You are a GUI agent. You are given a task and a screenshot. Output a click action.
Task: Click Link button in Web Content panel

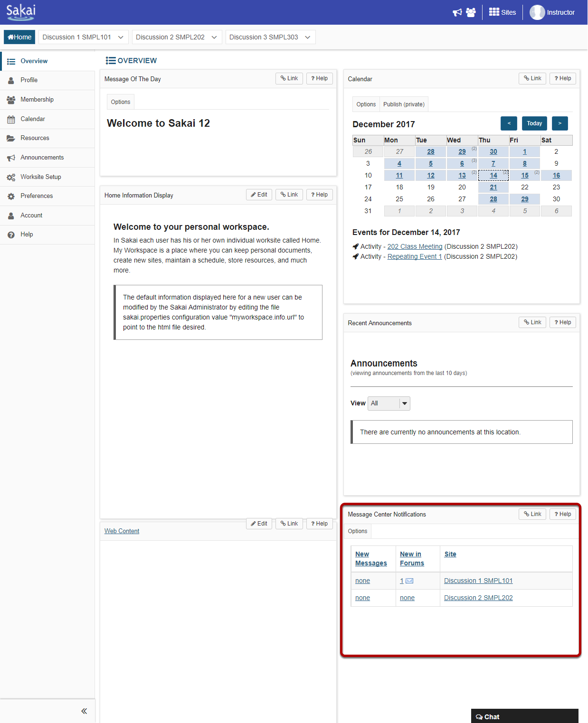click(289, 524)
